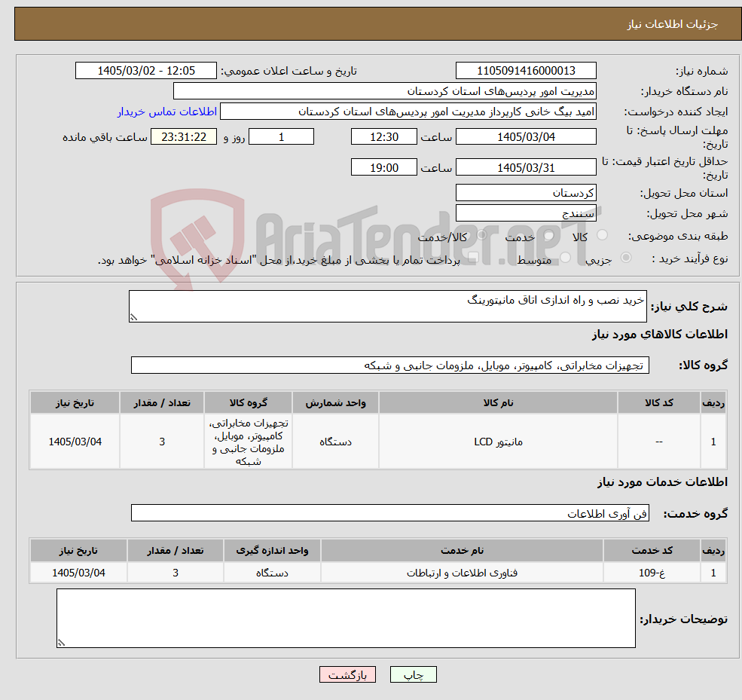Click the اطلاعات خدمات مورد نیاز section heading
This screenshot has width=742, height=700.
click(662, 481)
